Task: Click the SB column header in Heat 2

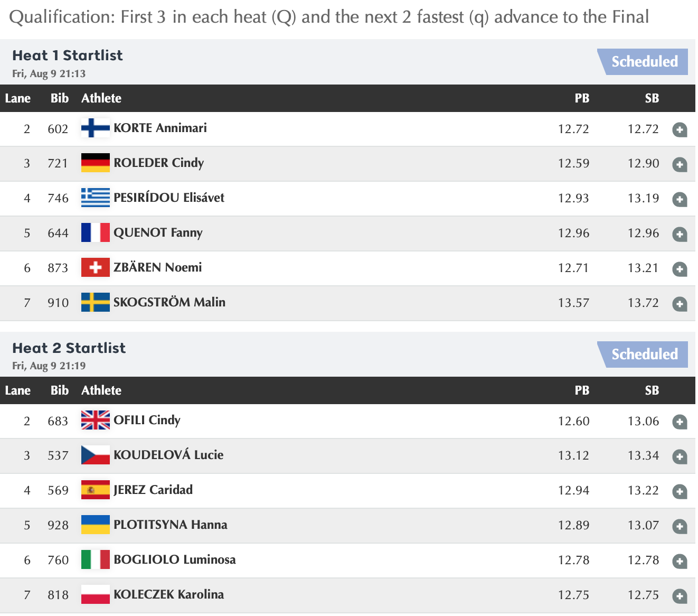Action: click(652, 391)
